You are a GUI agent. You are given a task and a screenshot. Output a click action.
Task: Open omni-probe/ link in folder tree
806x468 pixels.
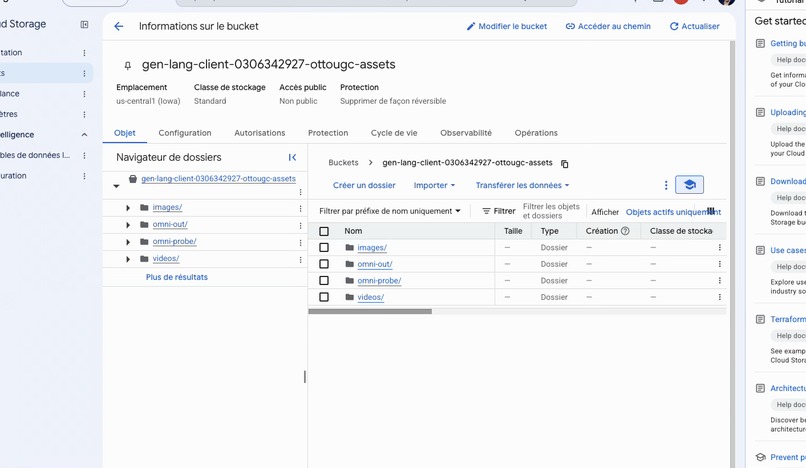[174, 241]
